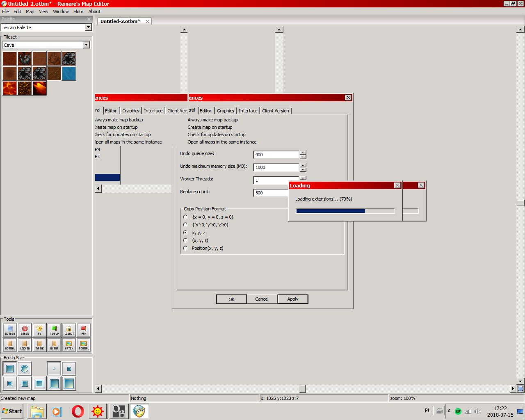This screenshot has height=420, width=525.
Task: Choose the circle brush shape
Action: tap(25, 369)
